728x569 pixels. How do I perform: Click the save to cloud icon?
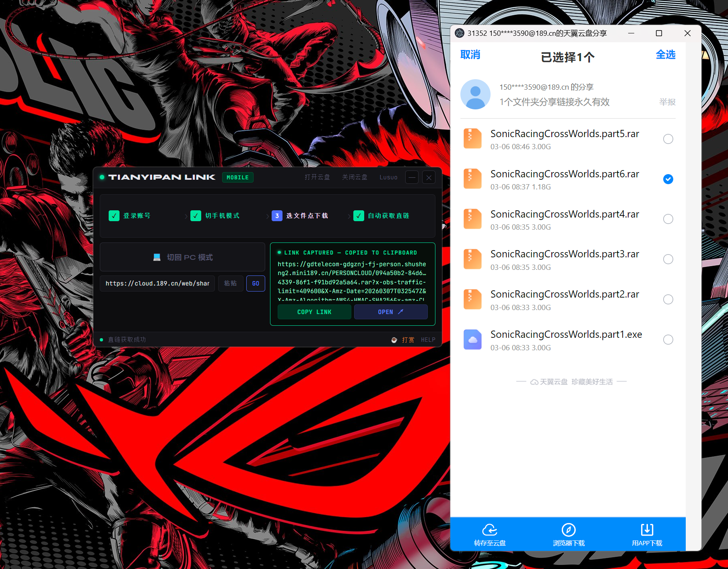pyautogui.click(x=489, y=530)
